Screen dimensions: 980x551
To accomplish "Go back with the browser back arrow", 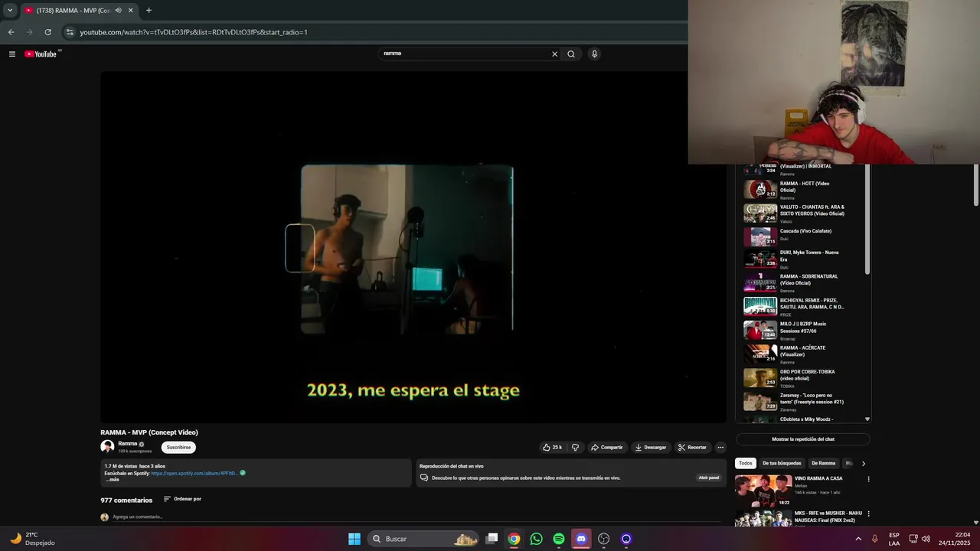I will [x=11, y=32].
